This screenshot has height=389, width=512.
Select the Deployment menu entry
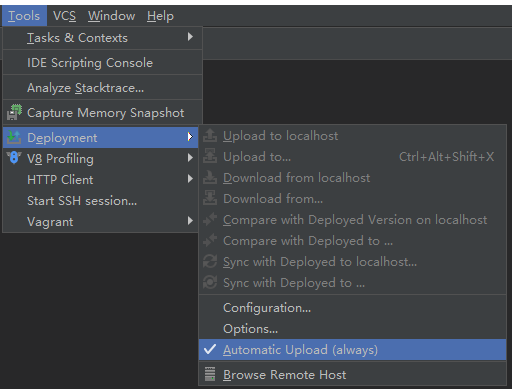point(100,137)
